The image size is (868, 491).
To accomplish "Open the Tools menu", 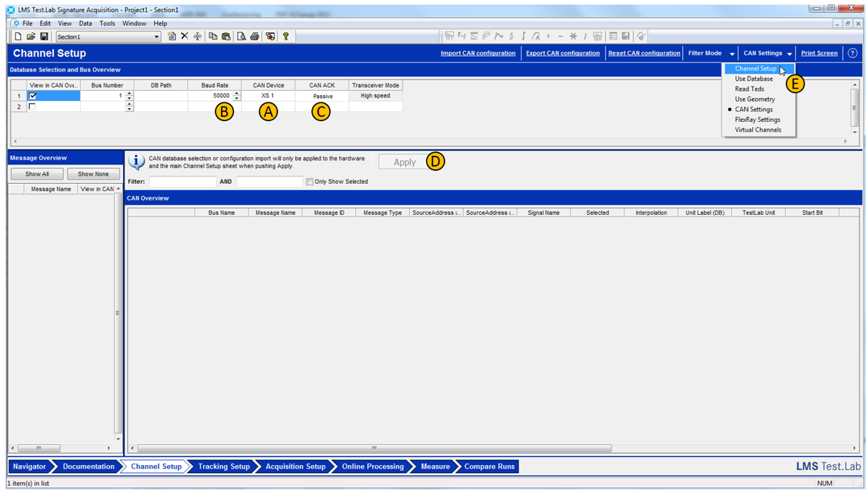I will coord(107,23).
